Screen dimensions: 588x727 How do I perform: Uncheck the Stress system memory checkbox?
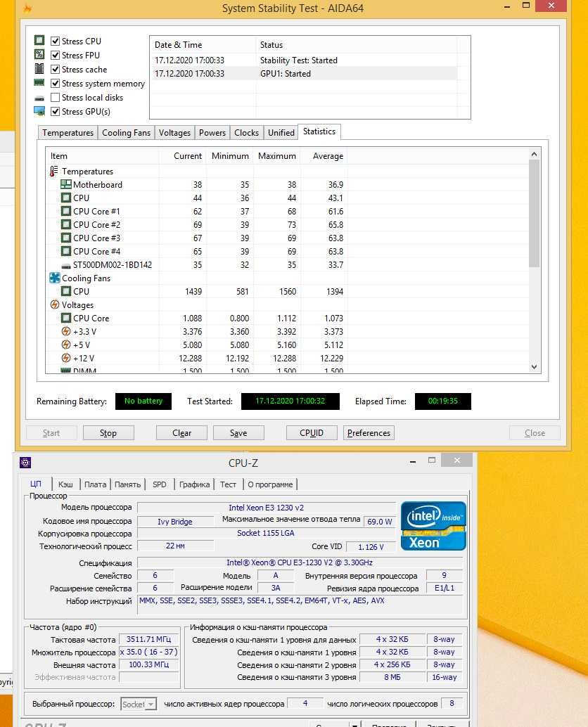(x=55, y=84)
